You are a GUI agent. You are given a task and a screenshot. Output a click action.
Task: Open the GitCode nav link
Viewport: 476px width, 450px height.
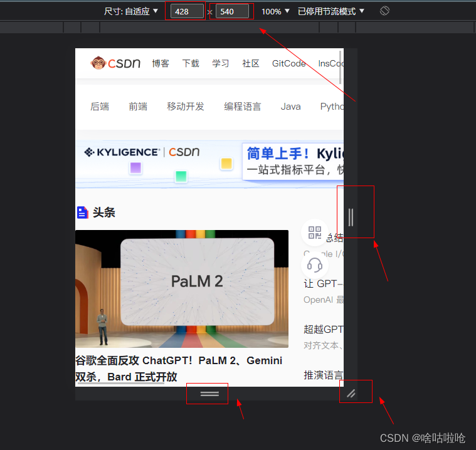(x=288, y=63)
